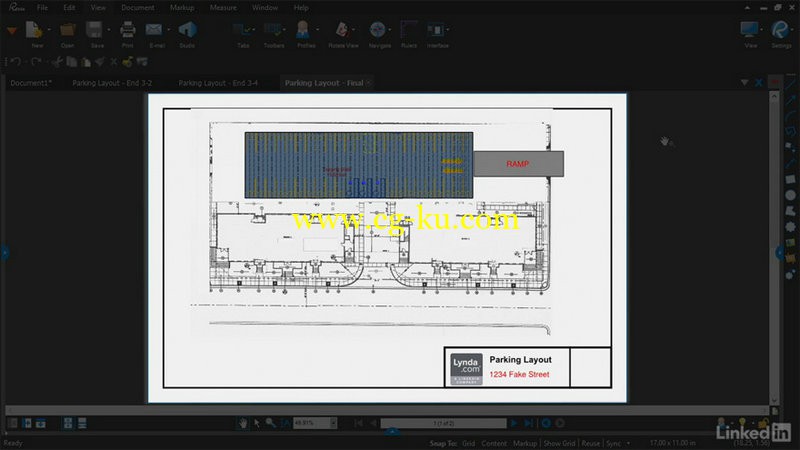Screen dimensions: 800x450
Task: Expand the right panel arrow handle
Action: (x=779, y=253)
